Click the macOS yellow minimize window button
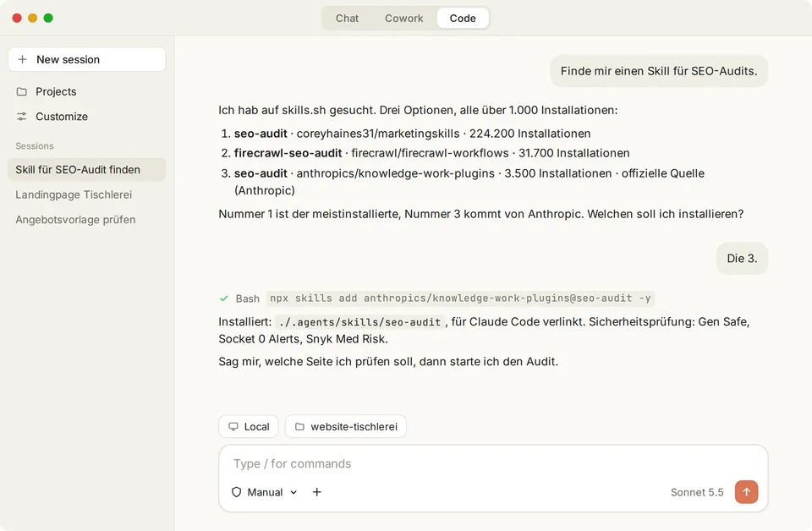Viewport: 812px width, 531px height. 33,18
